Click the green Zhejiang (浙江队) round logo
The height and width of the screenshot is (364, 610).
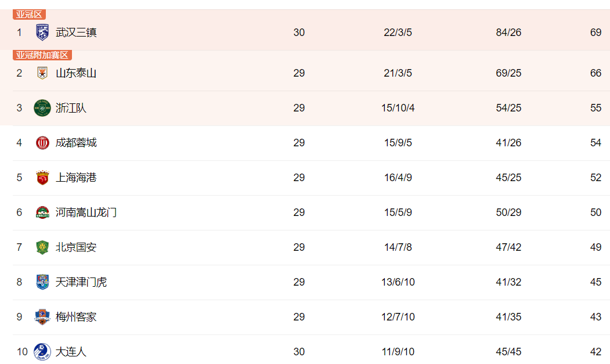[42, 108]
